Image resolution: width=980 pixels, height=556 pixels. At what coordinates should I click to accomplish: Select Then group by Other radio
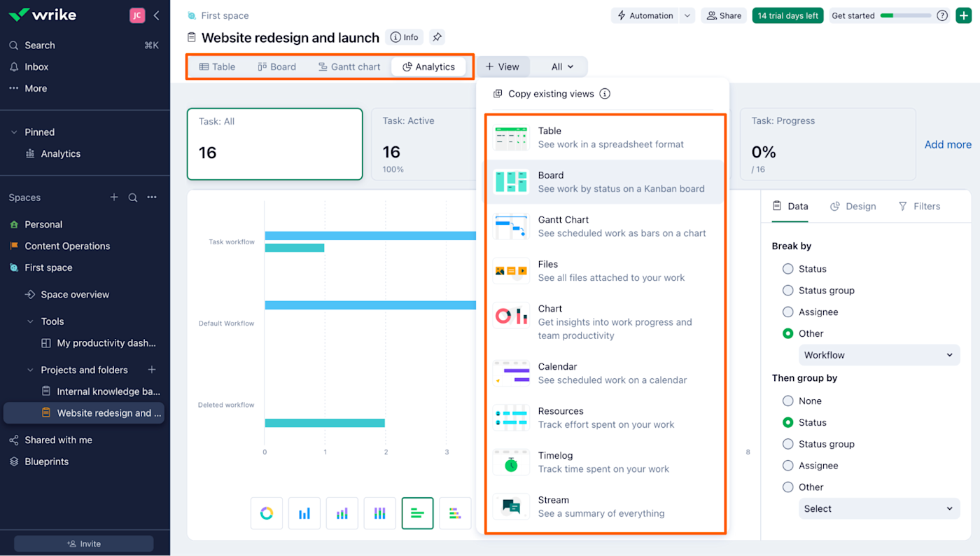(x=788, y=487)
